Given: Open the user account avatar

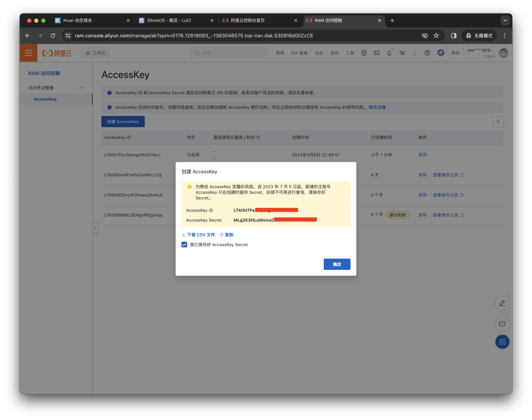Looking at the screenshot, I should (503, 53).
